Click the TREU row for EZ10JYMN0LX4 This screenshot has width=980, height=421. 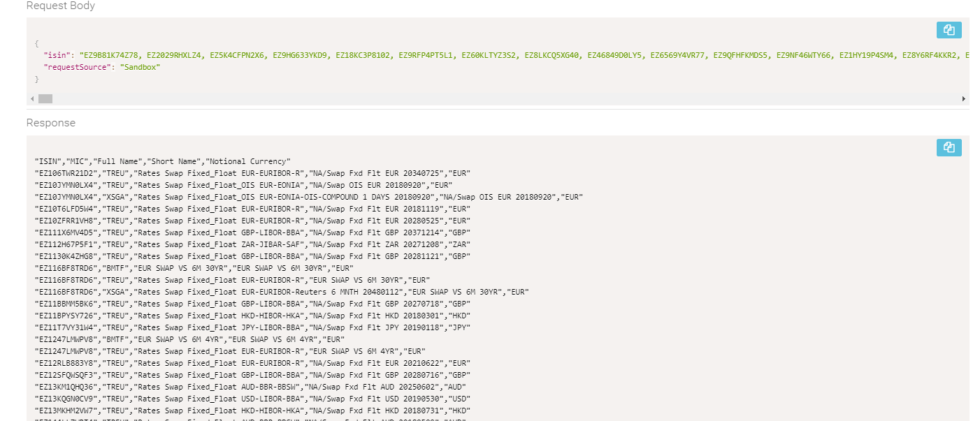pos(244,185)
